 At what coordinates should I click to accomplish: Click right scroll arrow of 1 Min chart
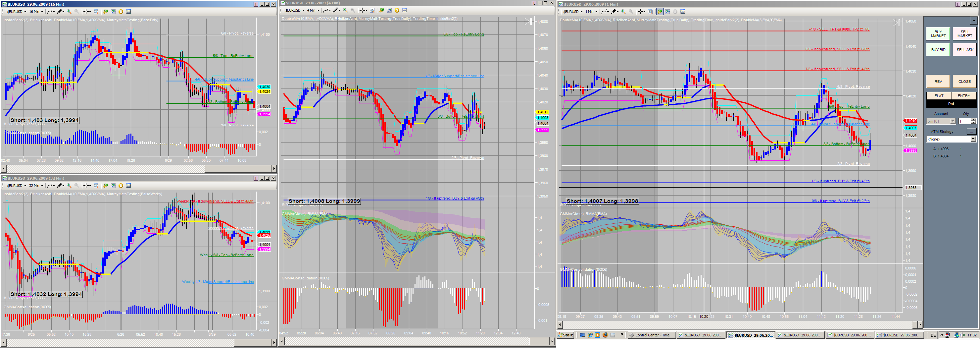(x=920, y=324)
